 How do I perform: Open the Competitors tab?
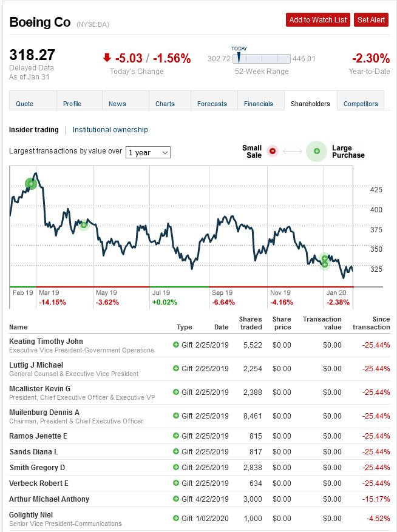pos(361,104)
